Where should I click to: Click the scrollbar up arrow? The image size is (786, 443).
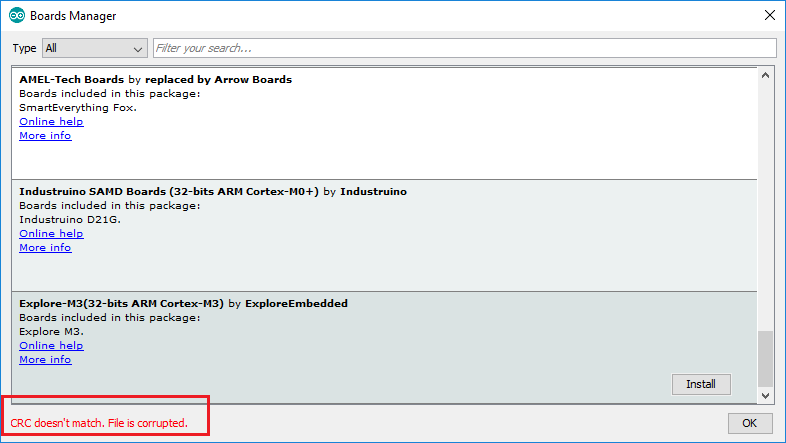tap(765, 76)
